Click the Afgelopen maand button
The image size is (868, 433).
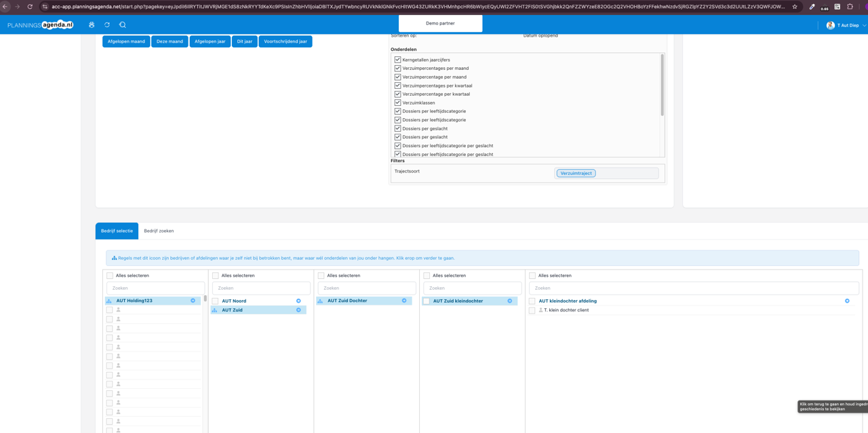pyautogui.click(x=126, y=41)
